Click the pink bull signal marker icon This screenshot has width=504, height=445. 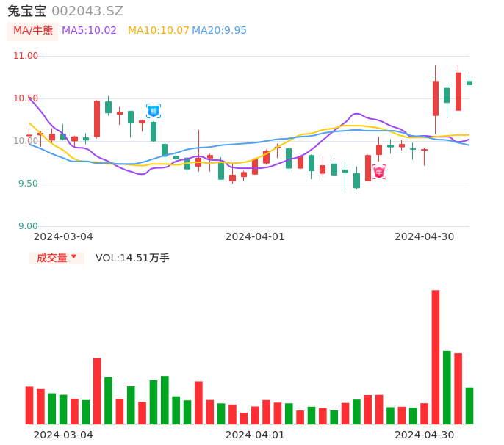[378, 172]
